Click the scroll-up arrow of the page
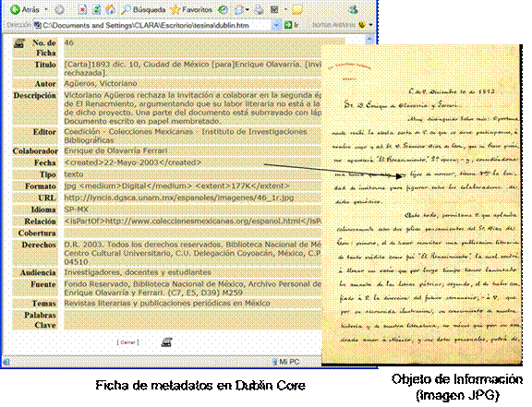The image size is (532, 407). pyautogui.click(x=369, y=40)
